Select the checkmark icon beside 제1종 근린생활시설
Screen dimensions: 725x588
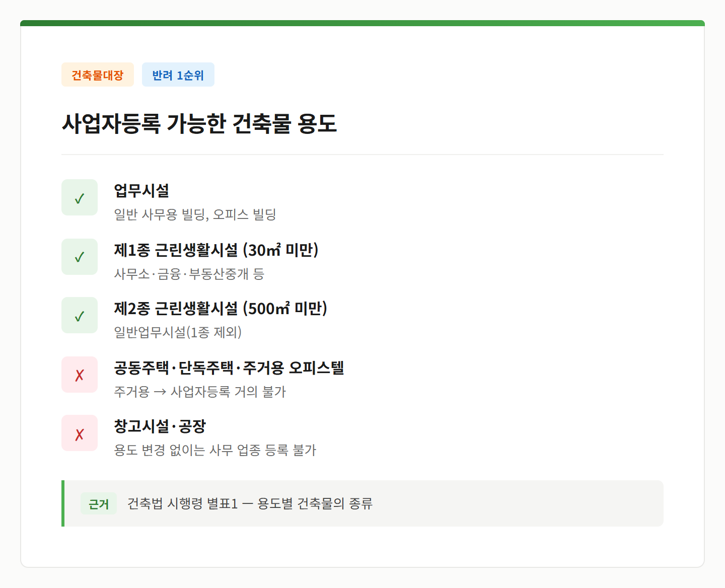coord(79,256)
